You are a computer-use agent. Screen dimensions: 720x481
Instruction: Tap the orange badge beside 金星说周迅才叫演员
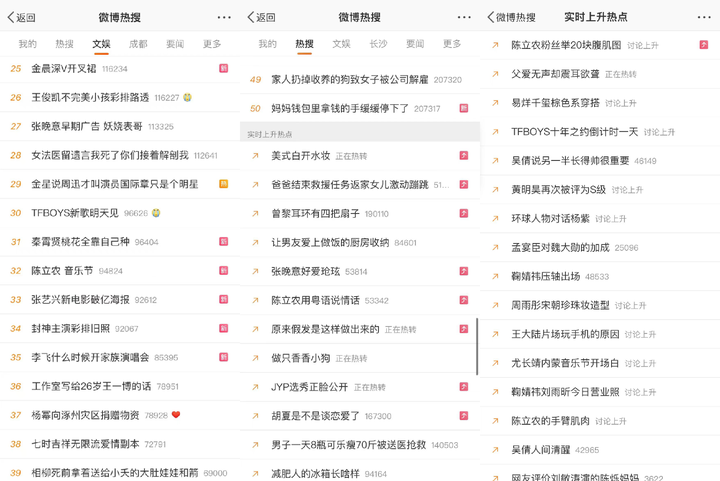coord(224,184)
